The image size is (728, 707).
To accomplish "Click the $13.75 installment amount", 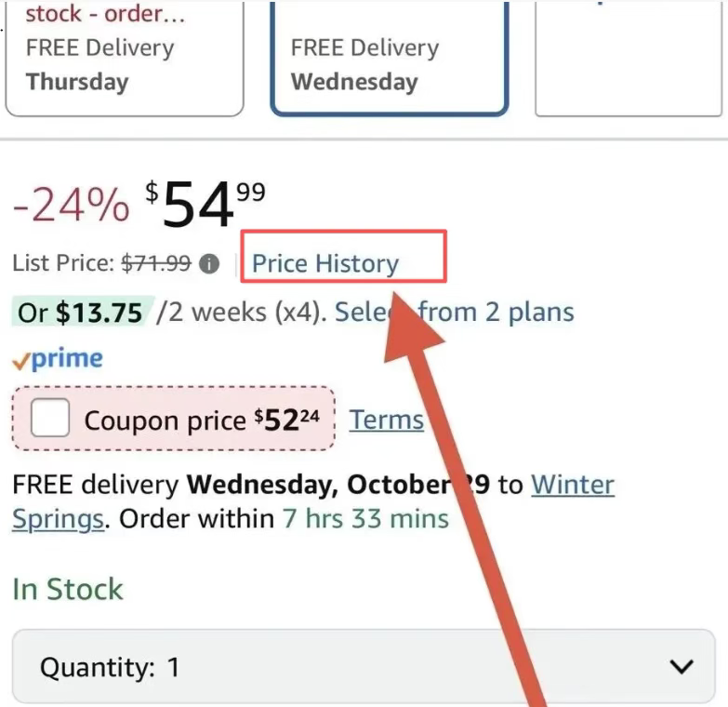I will 99,313.
